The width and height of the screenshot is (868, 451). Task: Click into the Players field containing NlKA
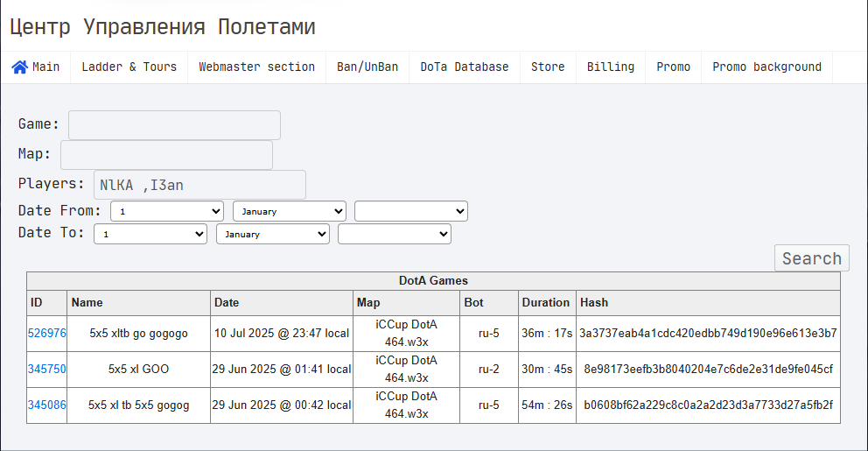coord(199,185)
